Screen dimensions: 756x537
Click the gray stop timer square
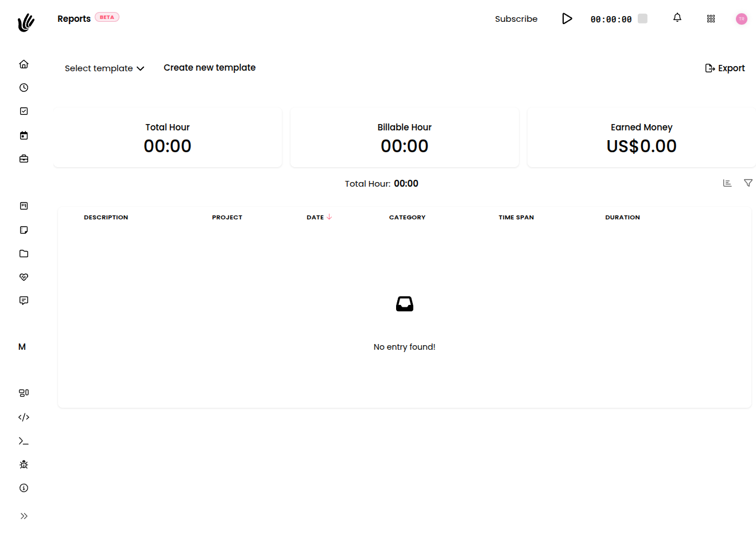click(x=643, y=18)
